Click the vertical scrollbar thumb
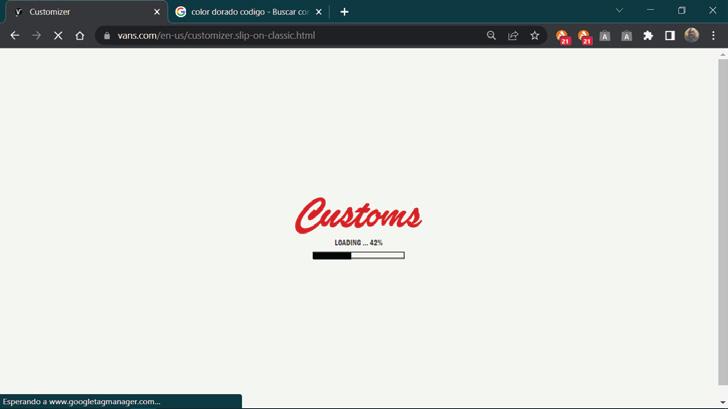 tap(723, 222)
